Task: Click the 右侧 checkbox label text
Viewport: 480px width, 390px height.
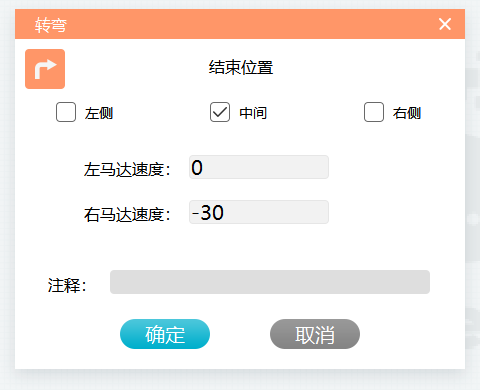Action: point(407,113)
